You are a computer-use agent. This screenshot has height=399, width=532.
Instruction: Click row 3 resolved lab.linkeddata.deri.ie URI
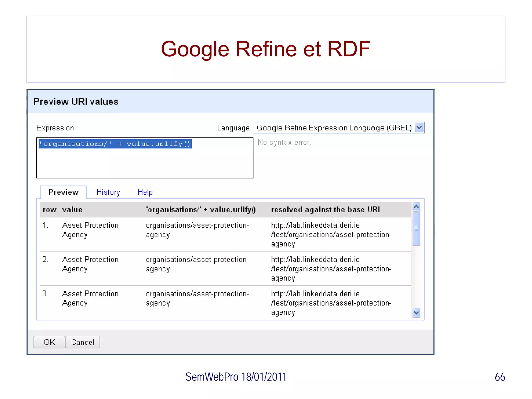331,303
